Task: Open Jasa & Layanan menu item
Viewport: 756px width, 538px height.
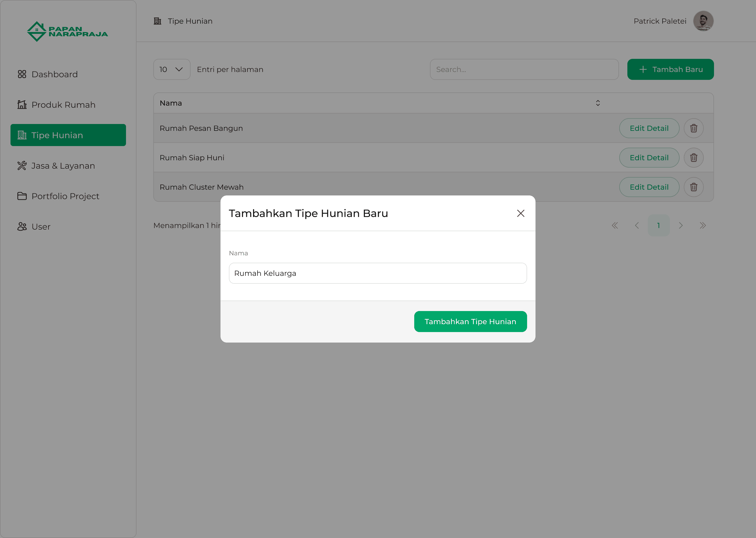Action: (x=63, y=166)
